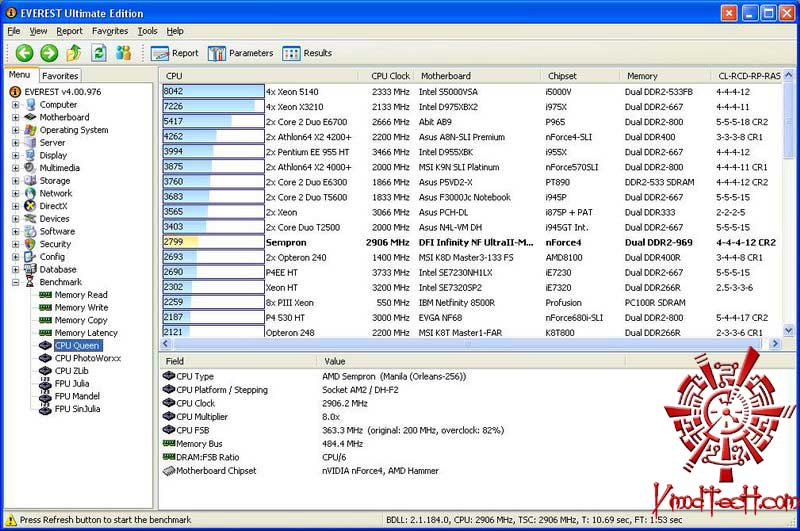
Task: Select the Security shield icon in the tree
Action: [31, 244]
